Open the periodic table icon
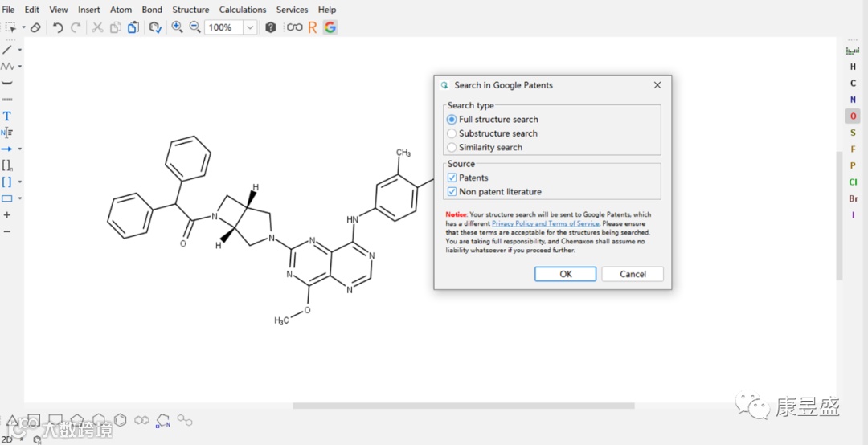The height and width of the screenshot is (445, 868). click(x=853, y=51)
